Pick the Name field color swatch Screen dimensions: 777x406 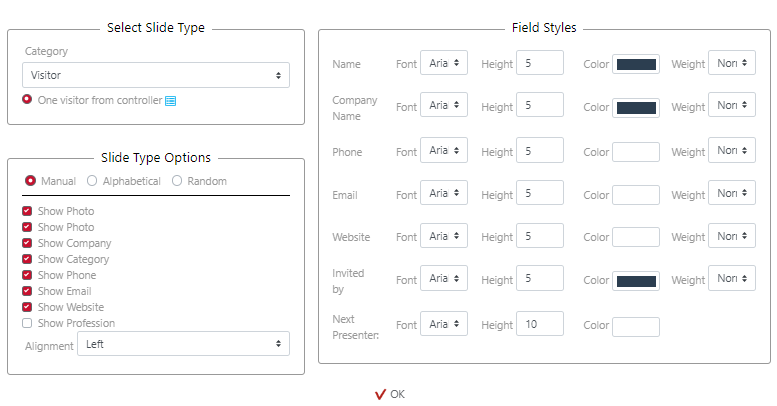pos(636,64)
